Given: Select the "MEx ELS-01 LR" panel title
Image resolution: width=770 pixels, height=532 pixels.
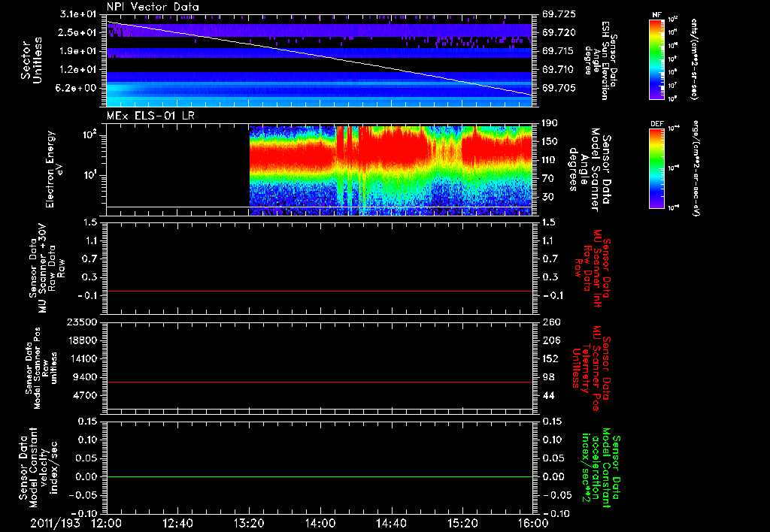Looking at the screenshot, I should click(x=150, y=116).
